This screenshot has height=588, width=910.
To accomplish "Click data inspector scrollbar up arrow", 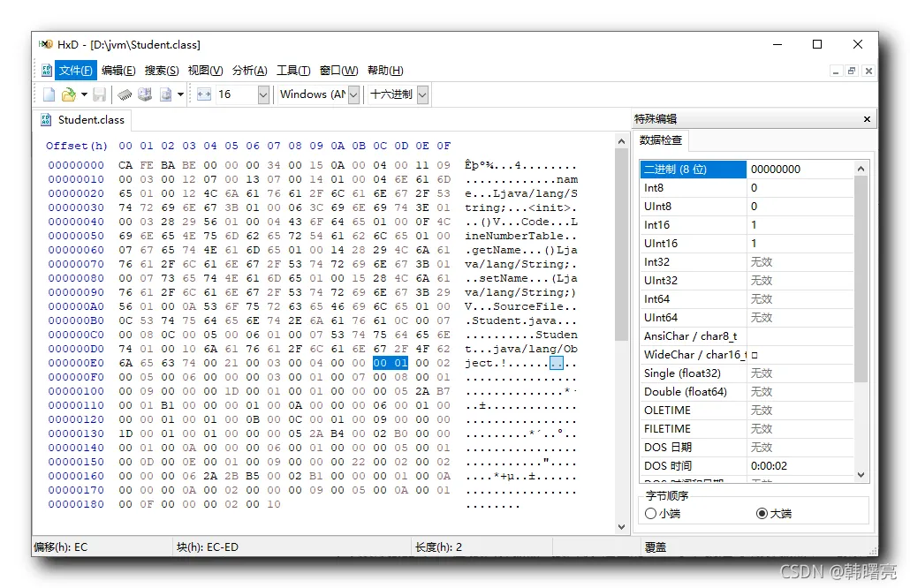I will [x=861, y=169].
